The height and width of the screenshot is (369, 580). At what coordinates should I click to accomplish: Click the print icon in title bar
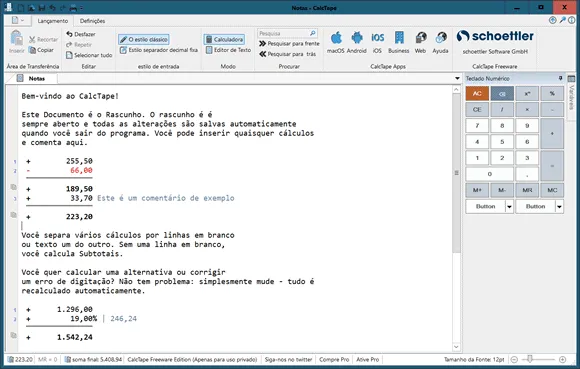tap(73, 7)
